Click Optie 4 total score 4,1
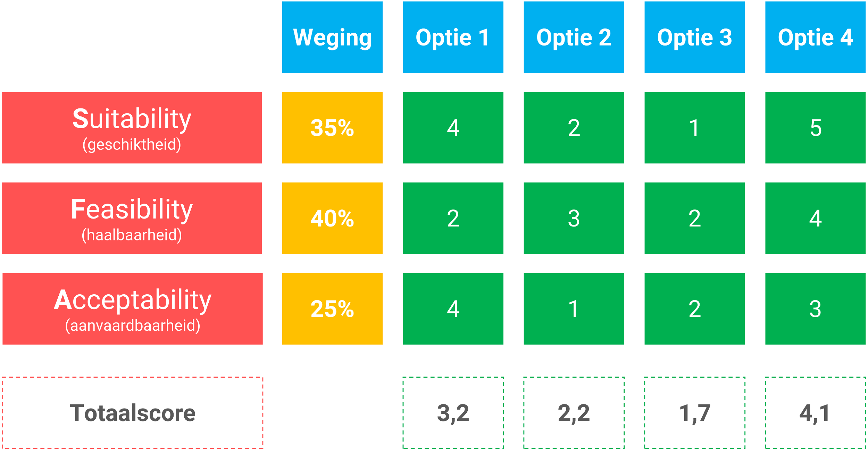 (x=815, y=413)
